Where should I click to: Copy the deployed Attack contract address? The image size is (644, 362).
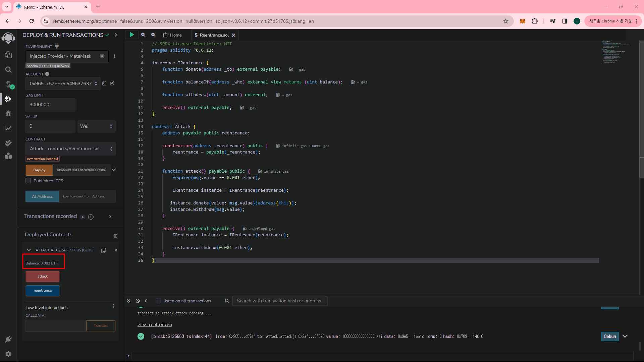pos(104,250)
